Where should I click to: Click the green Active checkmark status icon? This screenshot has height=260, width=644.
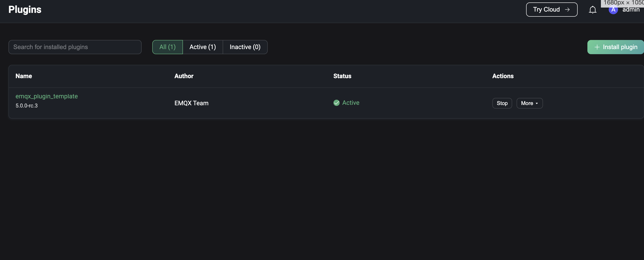pos(336,103)
